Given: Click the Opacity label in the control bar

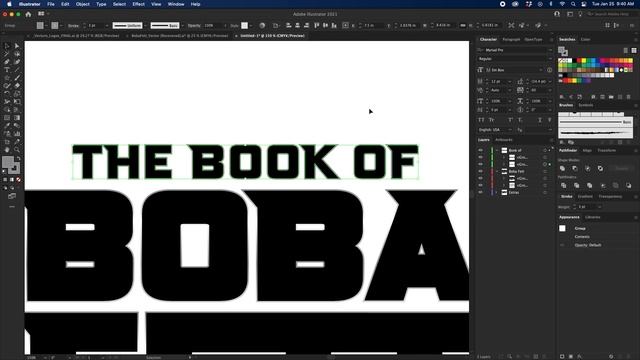Looking at the screenshot, I should pyautogui.click(x=194, y=25).
